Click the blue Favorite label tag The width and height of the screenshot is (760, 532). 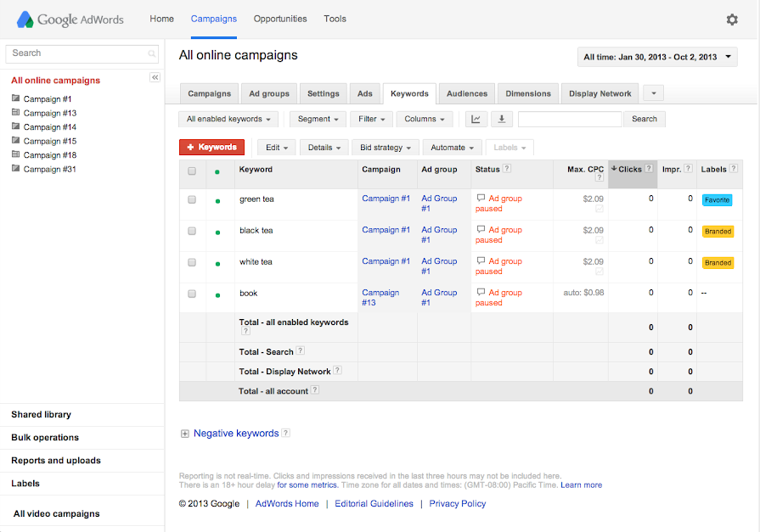click(717, 200)
